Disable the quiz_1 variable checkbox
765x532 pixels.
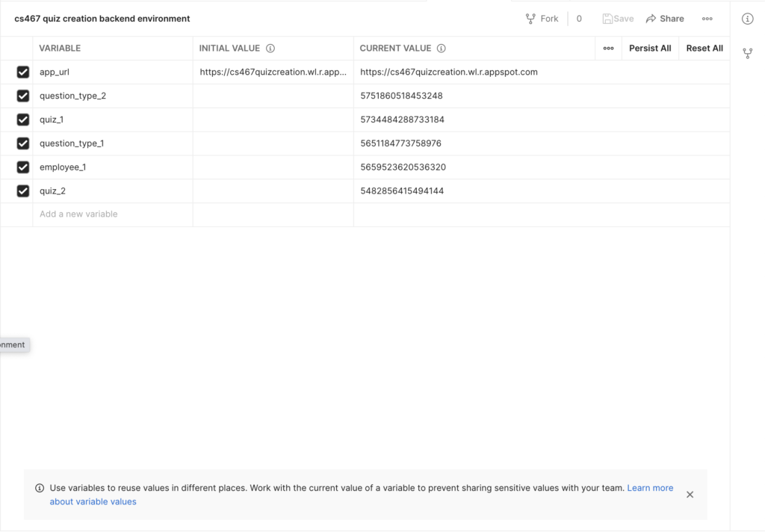23,120
